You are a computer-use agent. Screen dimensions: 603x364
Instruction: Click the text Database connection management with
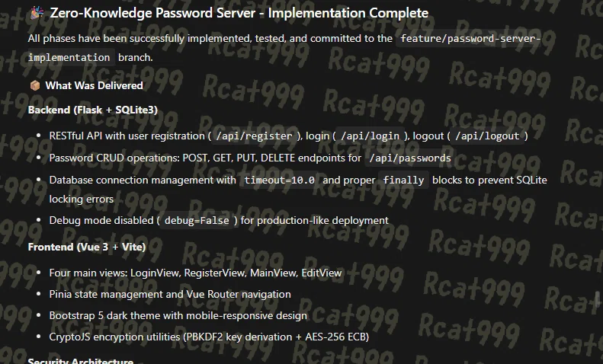(143, 180)
